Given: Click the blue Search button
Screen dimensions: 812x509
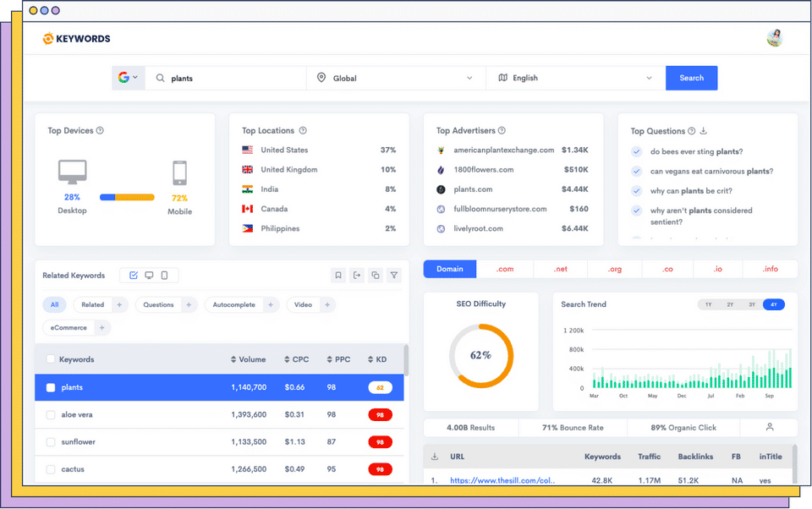Looking at the screenshot, I should point(691,78).
